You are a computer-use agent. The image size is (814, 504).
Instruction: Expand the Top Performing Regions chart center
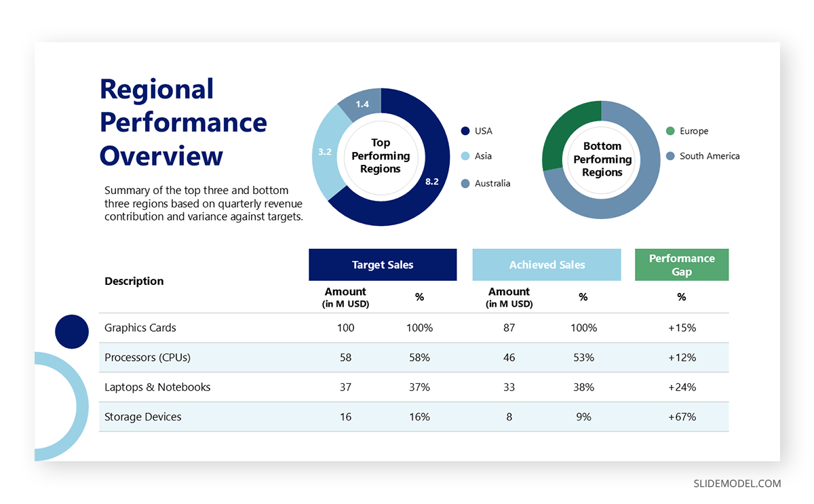coord(381,157)
